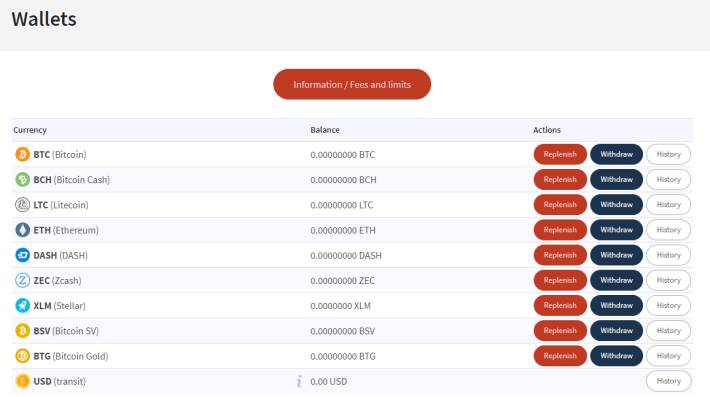
Task: Replenish the LTC wallet
Action: pos(560,205)
